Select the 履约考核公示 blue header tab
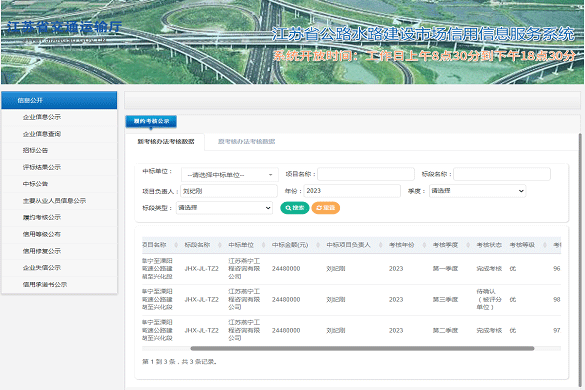This screenshot has height=390, width=585. [x=151, y=121]
